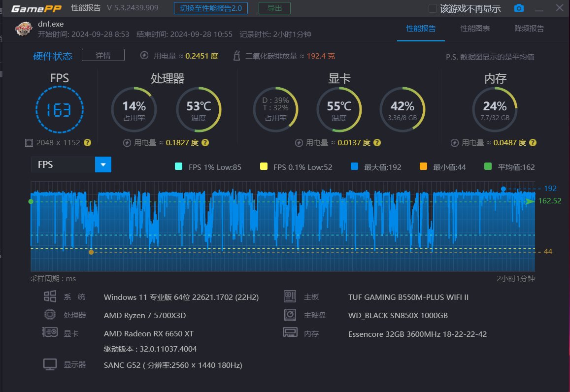
Task: Click the Windows 11 专业版 system text
Action: (181, 297)
